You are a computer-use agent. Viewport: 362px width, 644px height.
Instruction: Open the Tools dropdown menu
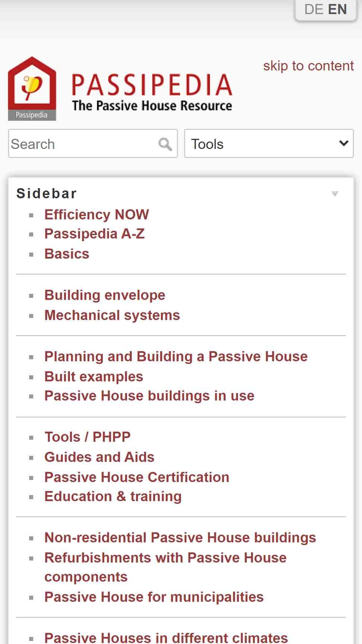coord(269,143)
